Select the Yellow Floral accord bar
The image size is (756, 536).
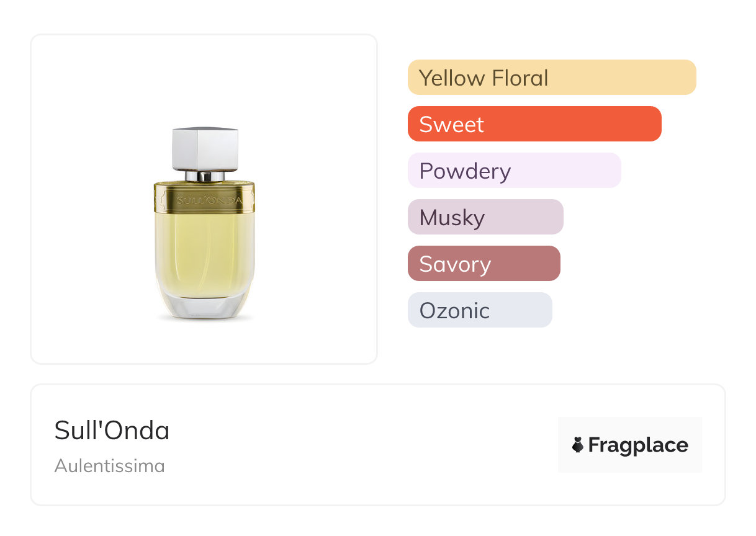(552, 78)
